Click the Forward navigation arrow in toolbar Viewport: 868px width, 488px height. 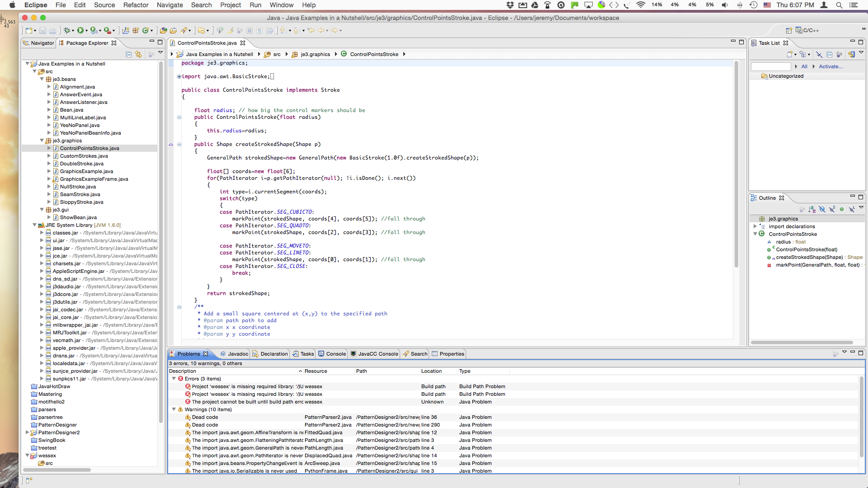(x=335, y=30)
